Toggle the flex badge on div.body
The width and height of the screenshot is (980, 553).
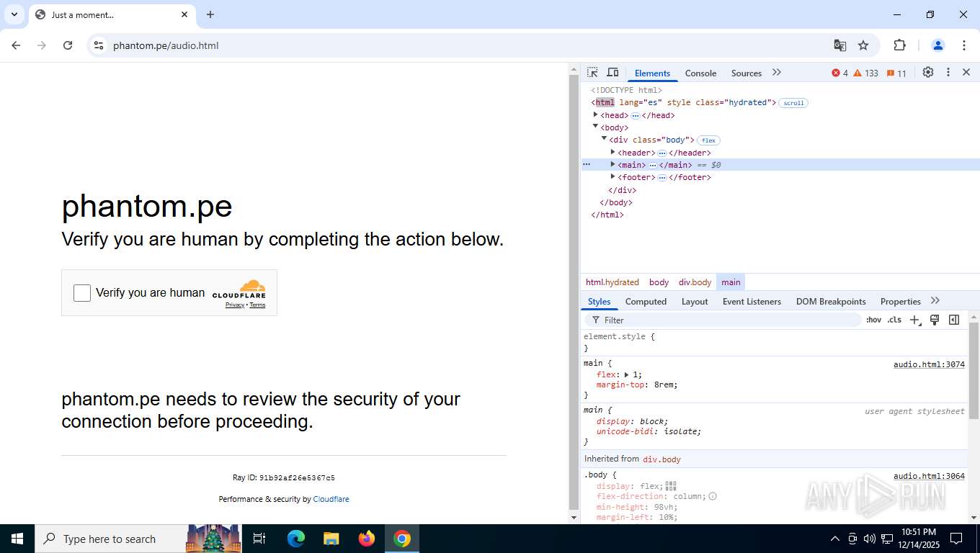(708, 140)
